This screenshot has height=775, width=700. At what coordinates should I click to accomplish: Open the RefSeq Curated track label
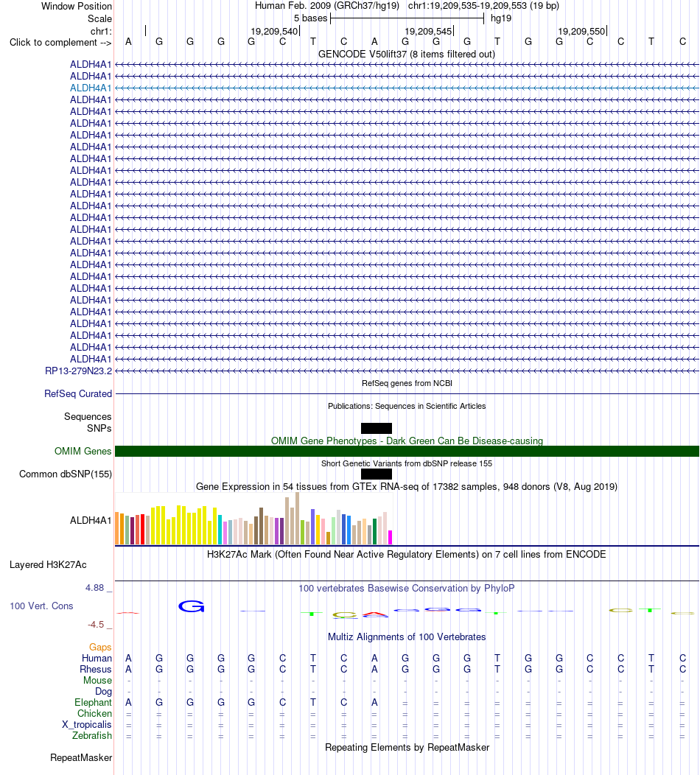click(78, 394)
